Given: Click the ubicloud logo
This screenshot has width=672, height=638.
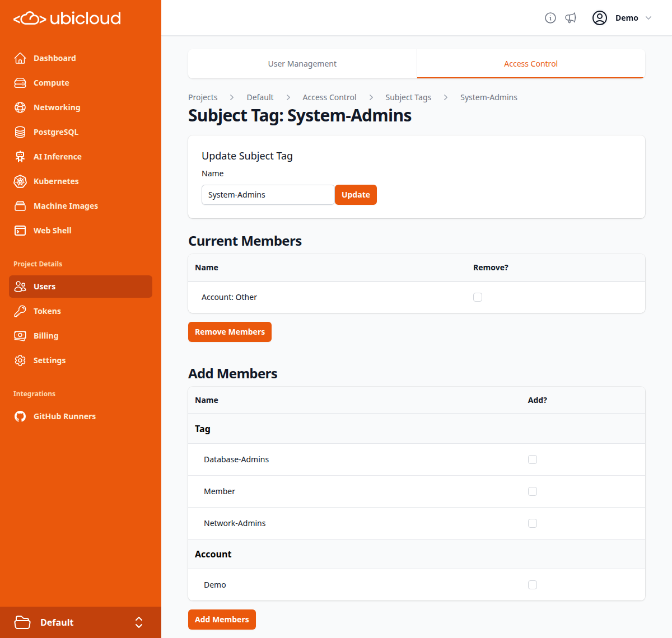Looking at the screenshot, I should pyautogui.click(x=67, y=18).
